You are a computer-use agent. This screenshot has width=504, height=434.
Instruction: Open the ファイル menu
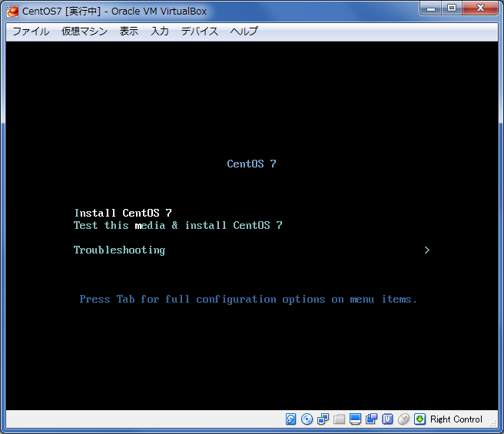[31, 31]
